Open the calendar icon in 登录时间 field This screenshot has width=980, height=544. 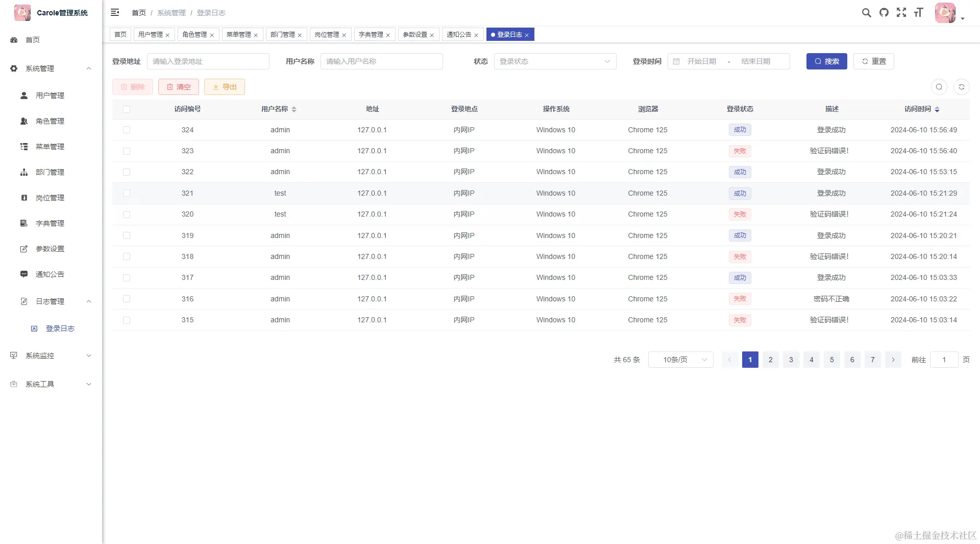(x=676, y=61)
